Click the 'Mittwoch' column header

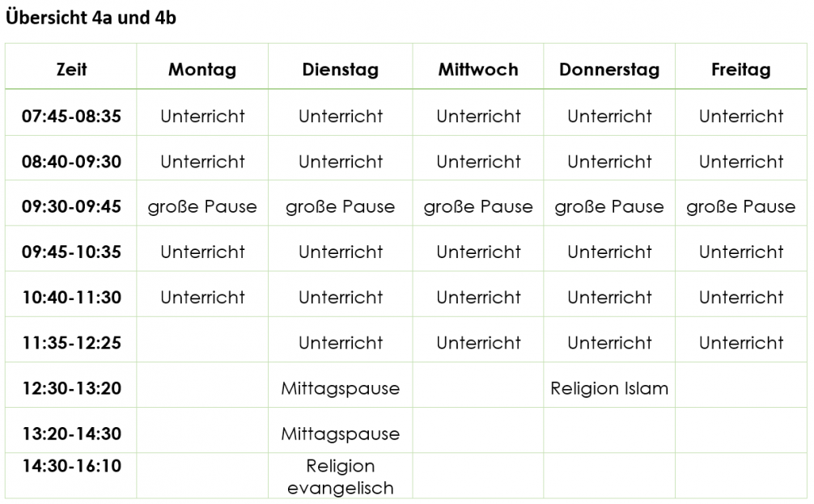click(x=478, y=70)
